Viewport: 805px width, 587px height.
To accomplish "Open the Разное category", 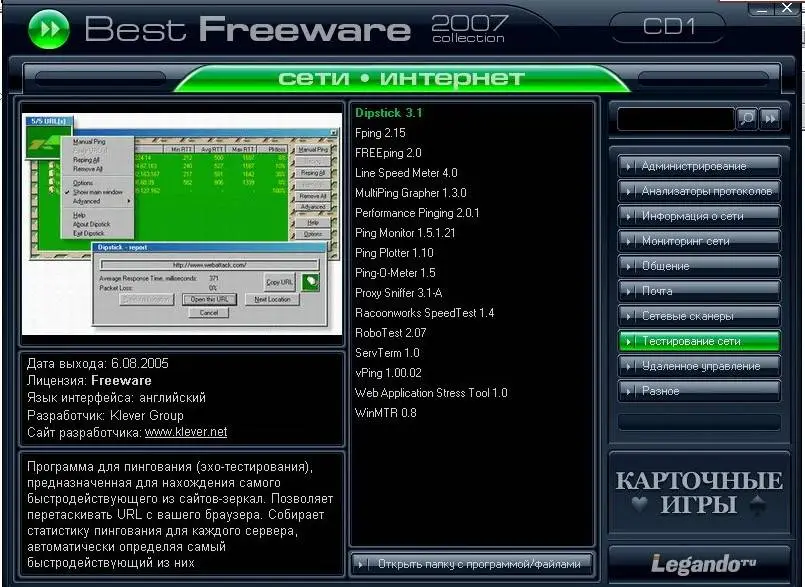I will (x=699, y=391).
